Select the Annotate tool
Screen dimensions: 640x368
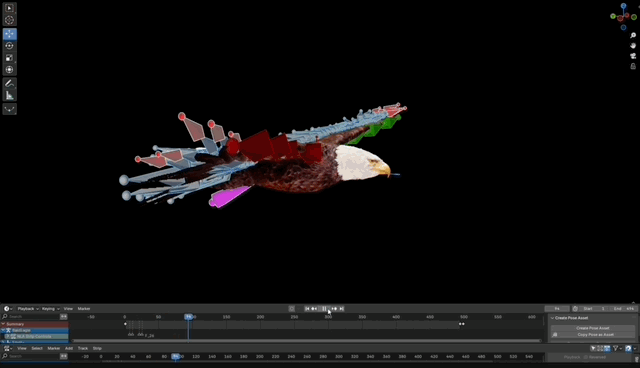9,84
